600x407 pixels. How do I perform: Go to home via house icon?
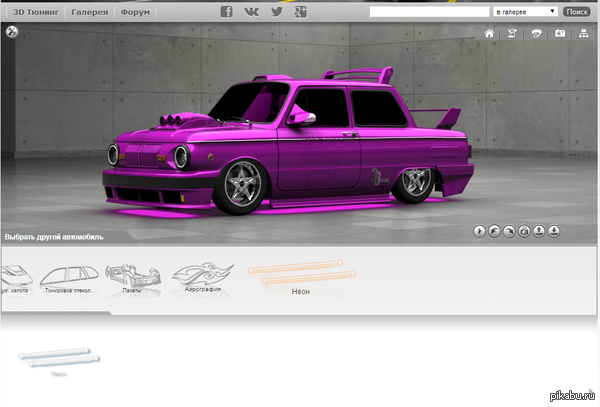[489, 33]
